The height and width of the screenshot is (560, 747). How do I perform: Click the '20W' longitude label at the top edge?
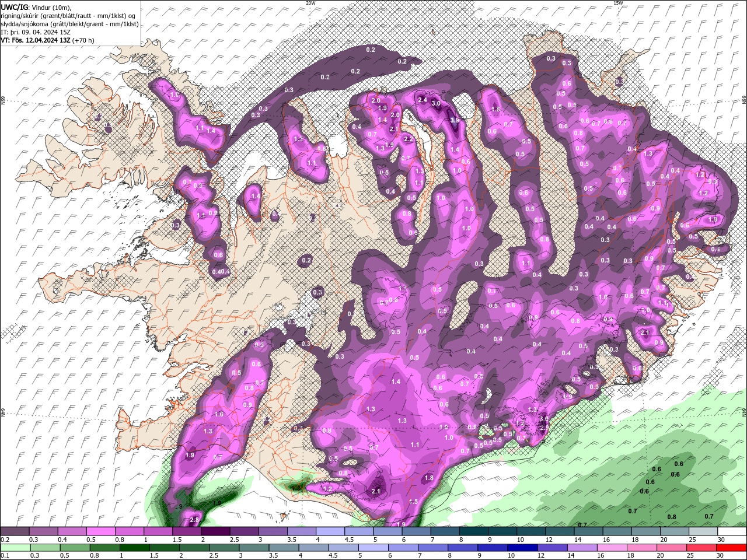click(310, 3)
